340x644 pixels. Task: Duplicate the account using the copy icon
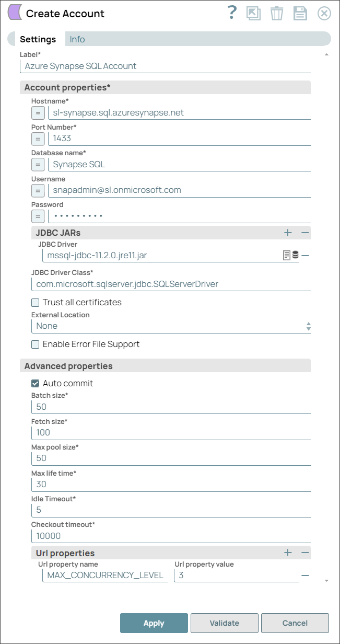click(x=253, y=13)
